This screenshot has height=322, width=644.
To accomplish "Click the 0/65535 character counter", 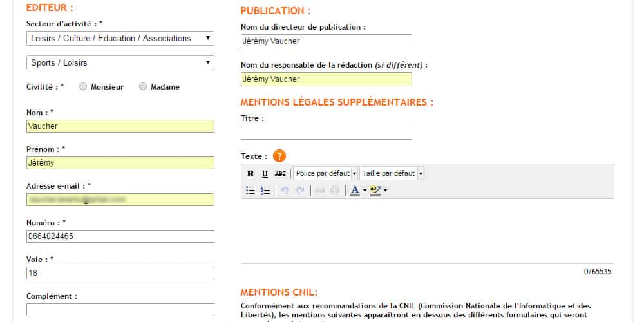I will click(x=598, y=272).
